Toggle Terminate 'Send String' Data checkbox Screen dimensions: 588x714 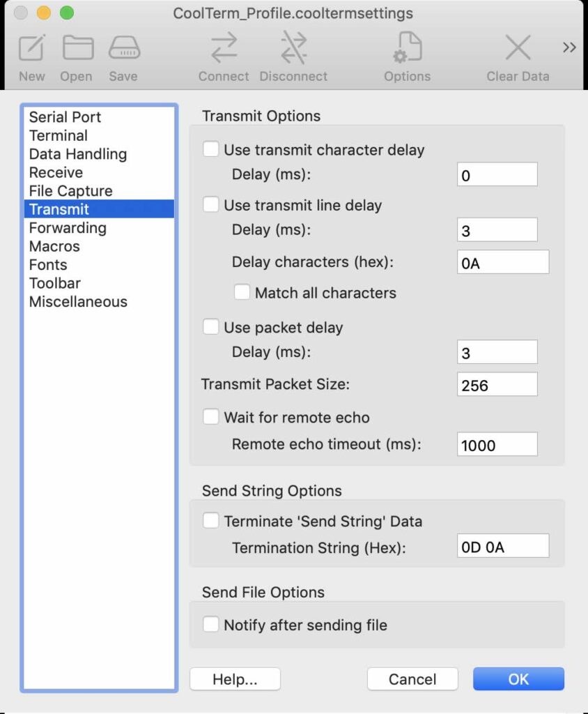(x=211, y=521)
